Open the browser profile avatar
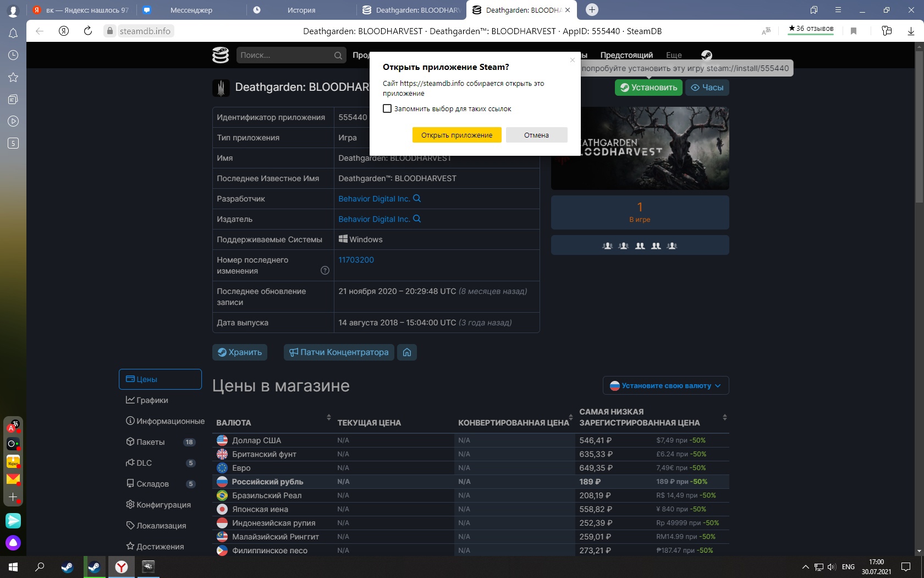Screen dimensions: 924x578 tap(13, 10)
